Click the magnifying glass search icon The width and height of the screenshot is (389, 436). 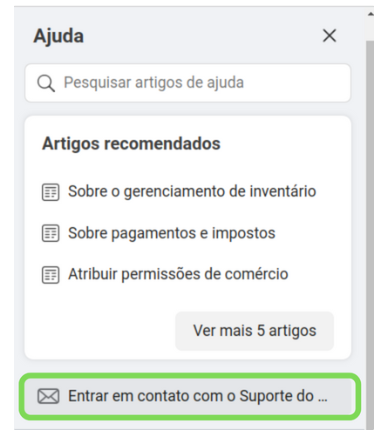pyautogui.click(x=46, y=83)
